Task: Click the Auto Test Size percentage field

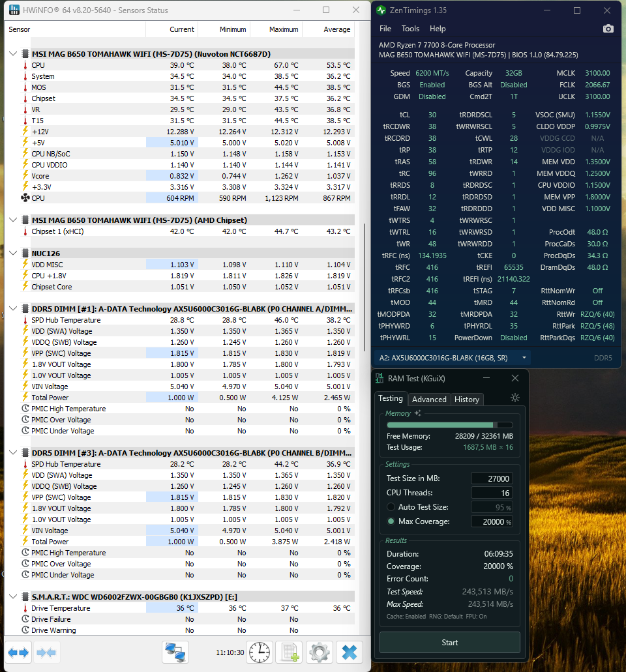Action: pyautogui.click(x=492, y=507)
